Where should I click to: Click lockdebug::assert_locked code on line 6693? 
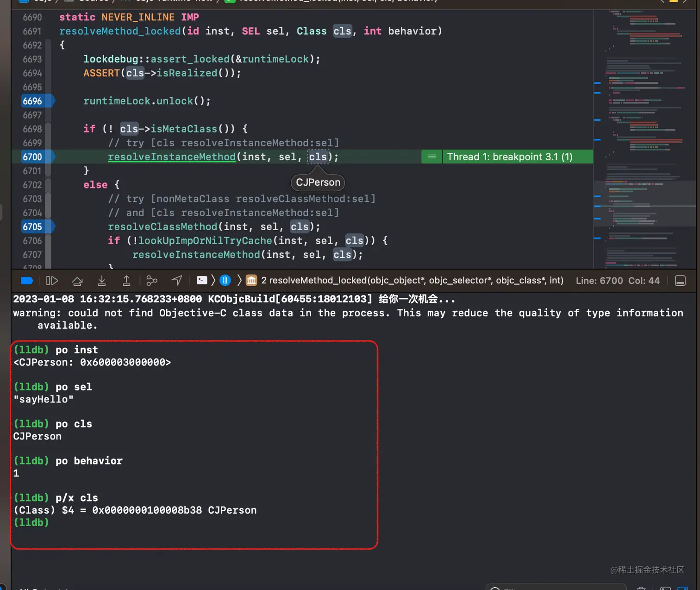[202, 59]
